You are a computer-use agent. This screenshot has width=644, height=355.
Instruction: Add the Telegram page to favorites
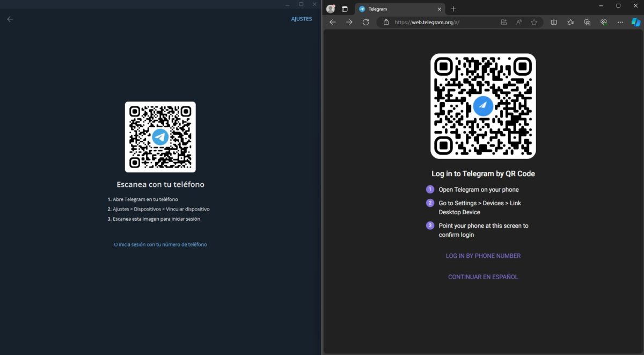click(534, 22)
